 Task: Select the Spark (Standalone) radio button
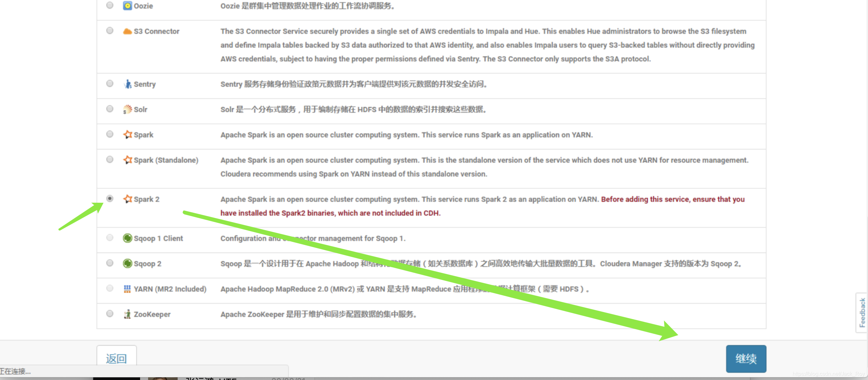coord(110,160)
